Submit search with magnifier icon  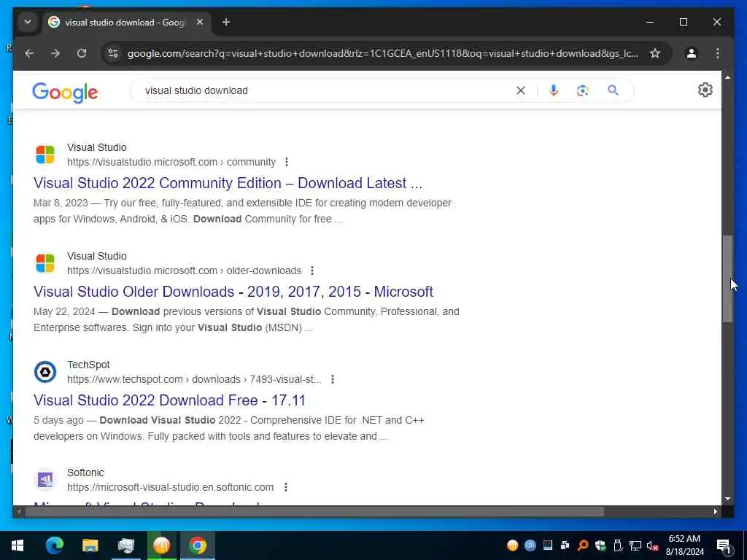613,90
